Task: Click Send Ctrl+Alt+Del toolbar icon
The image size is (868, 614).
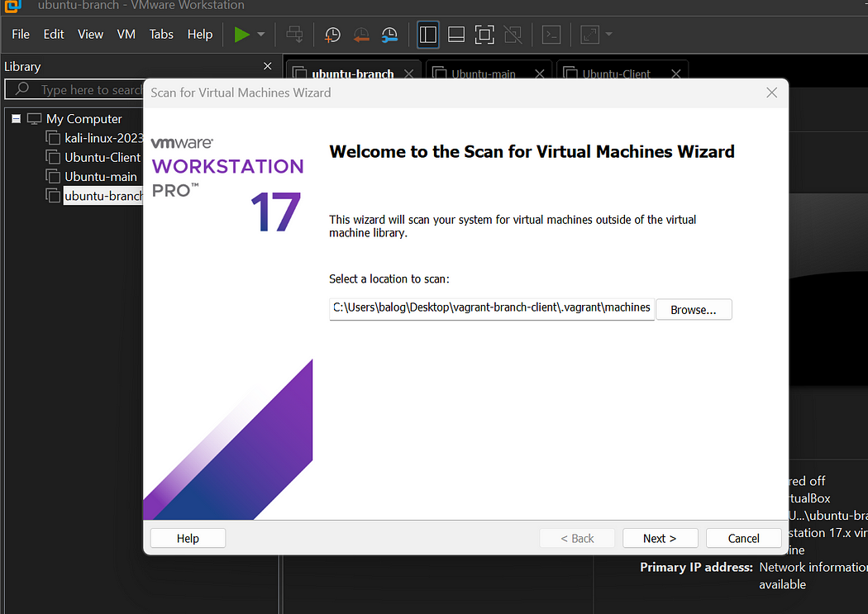Action: pyautogui.click(x=294, y=35)
